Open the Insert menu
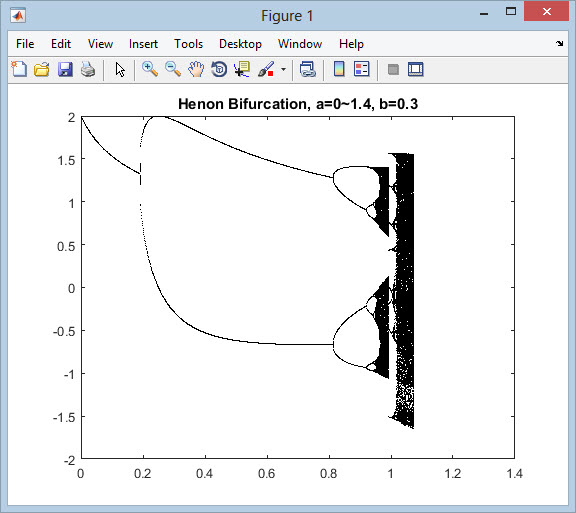The height and width of the screenshot is (513, 576). coord(143,44)
